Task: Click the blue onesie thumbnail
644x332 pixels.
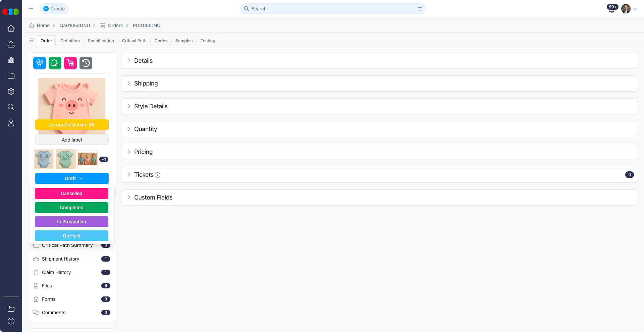Action: (x=44, y=159)
